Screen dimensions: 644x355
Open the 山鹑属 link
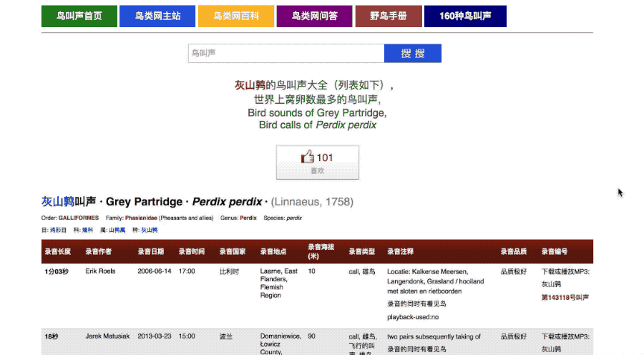[117, 230]
